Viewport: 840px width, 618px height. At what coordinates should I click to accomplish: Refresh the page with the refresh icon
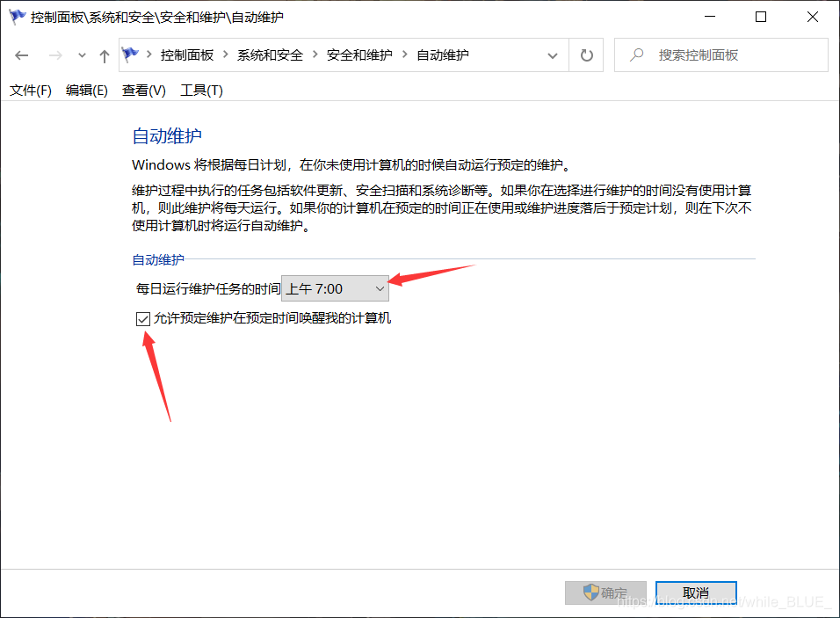tap(587, 55)
